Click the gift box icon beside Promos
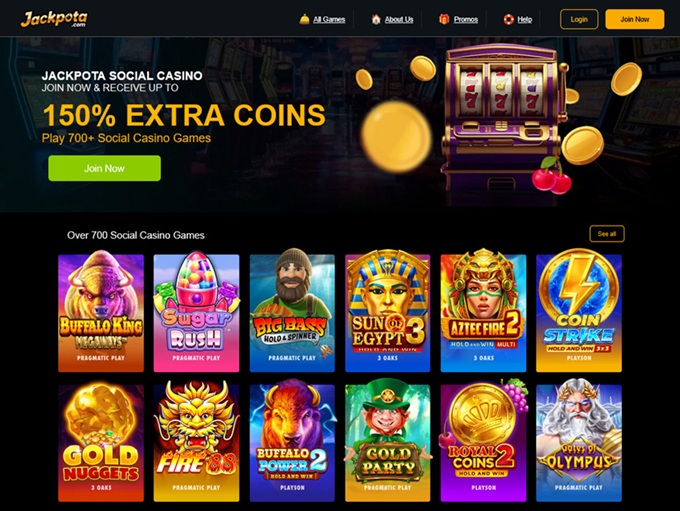This screenshot has height=511, width=680. (x=444, y=19)
